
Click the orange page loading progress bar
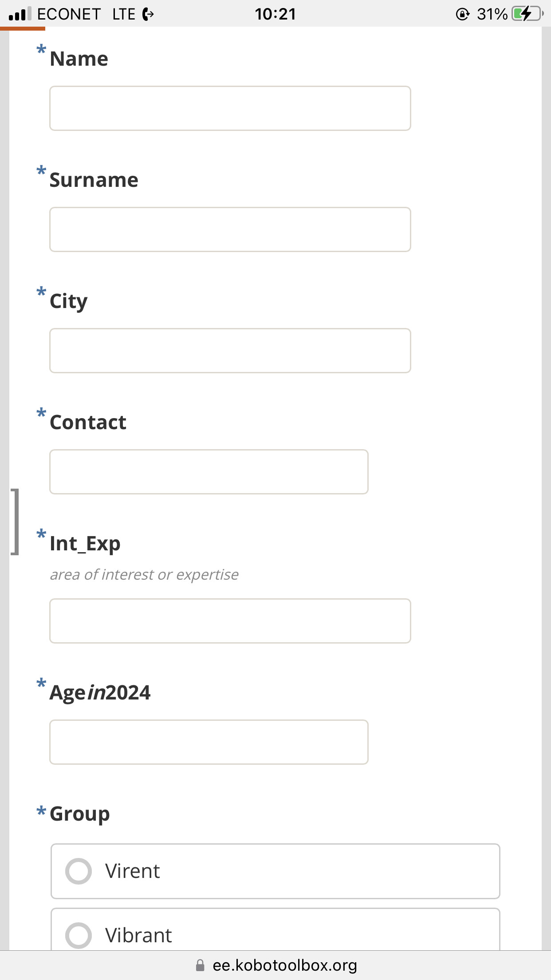click(x=23, y=29)
